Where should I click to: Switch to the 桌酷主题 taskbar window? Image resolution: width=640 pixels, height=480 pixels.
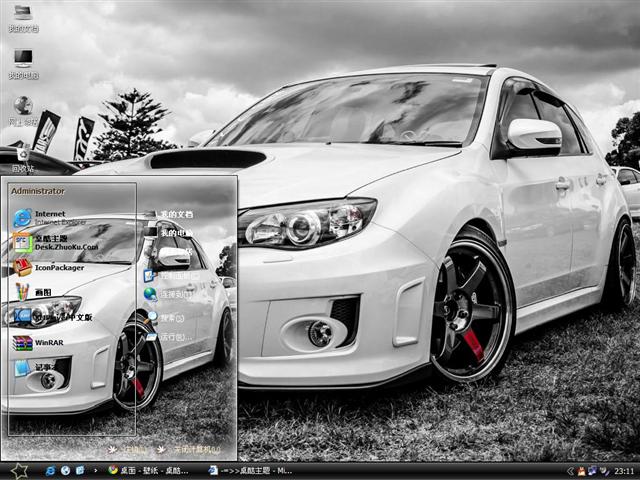pyautogui.click(x=250, y=471)
